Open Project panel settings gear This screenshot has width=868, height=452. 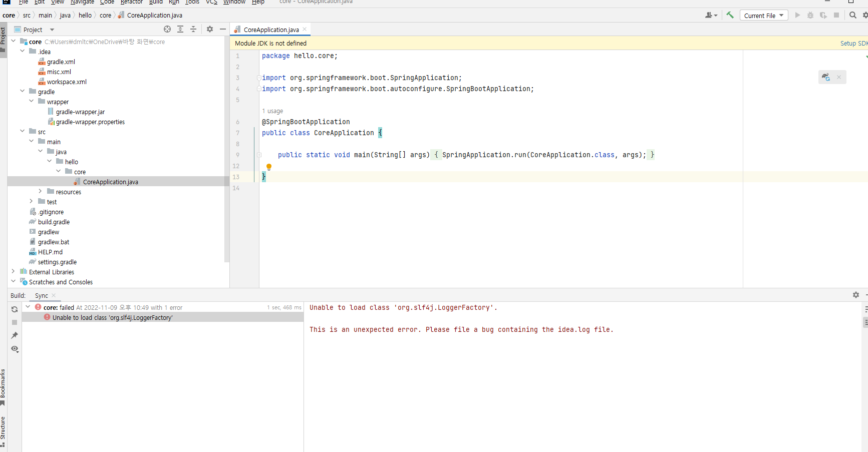[x=210, y=30]
